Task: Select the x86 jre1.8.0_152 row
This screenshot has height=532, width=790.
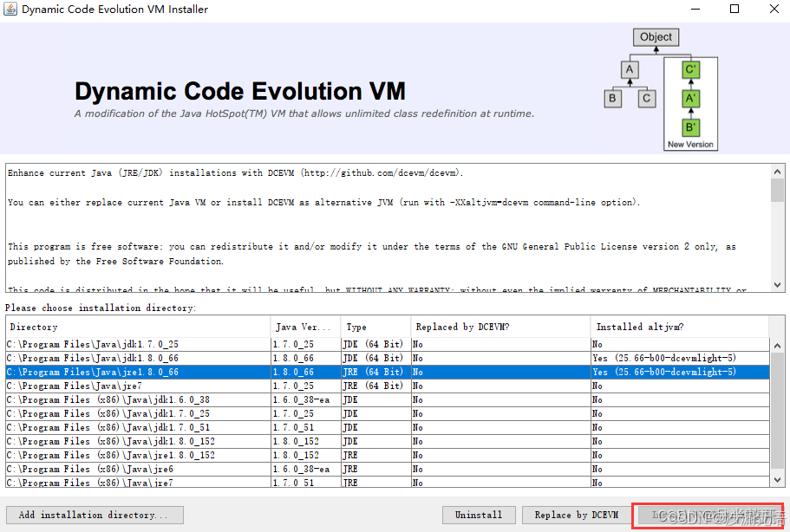Action: pyautogui.click(x=387, y=455)
